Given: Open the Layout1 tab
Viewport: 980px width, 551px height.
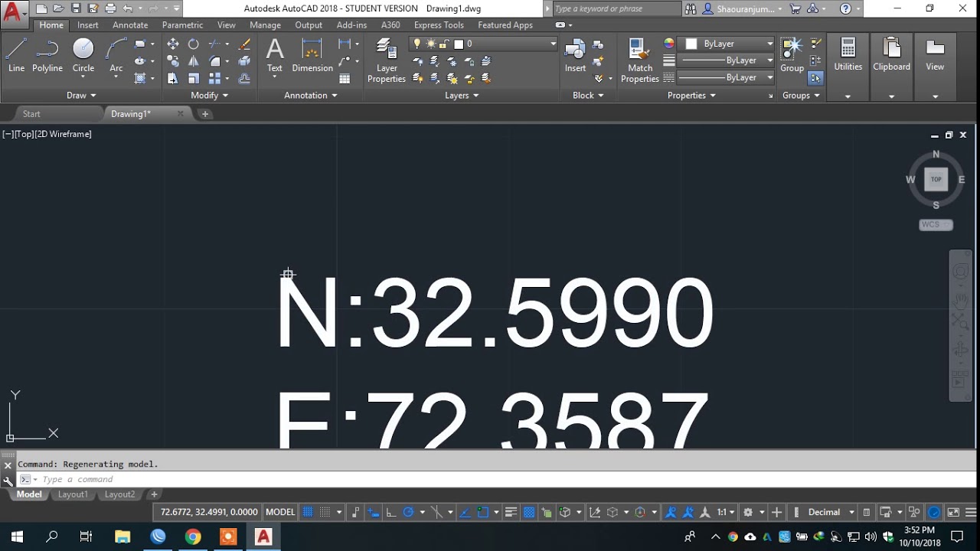Looking at the screenshot, I should click(x=73, y=494).
